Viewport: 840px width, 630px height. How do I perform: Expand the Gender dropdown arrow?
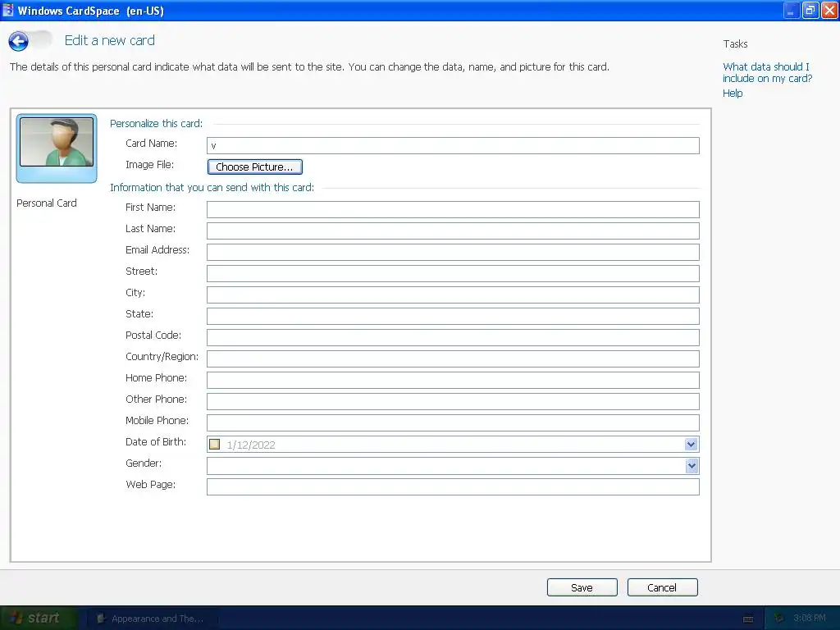coord(692,466)
